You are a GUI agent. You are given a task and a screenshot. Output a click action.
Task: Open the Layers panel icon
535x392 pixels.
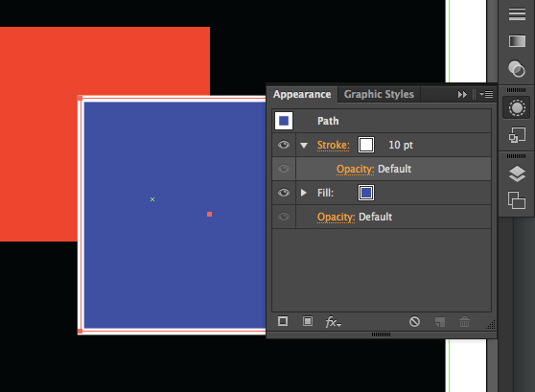point(517,173)
